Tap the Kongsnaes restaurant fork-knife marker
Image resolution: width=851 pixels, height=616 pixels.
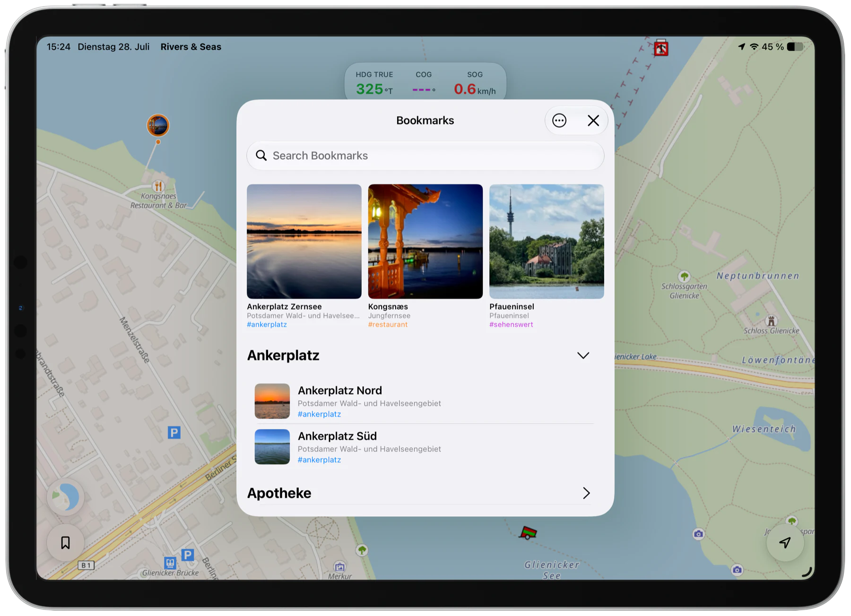158,186
